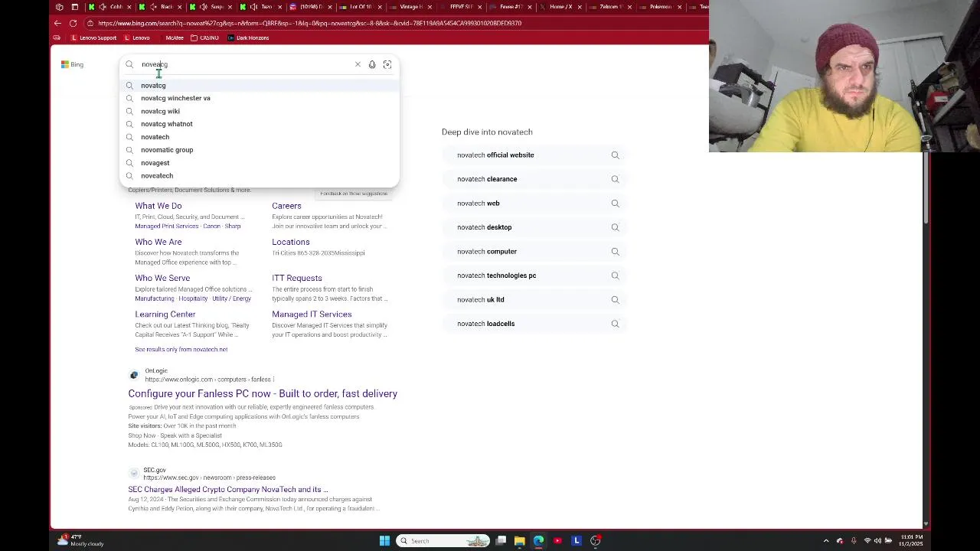The width and height of the screenshot is (980, 551).
Task: Open the Locations link
Action: coord(291,242)
